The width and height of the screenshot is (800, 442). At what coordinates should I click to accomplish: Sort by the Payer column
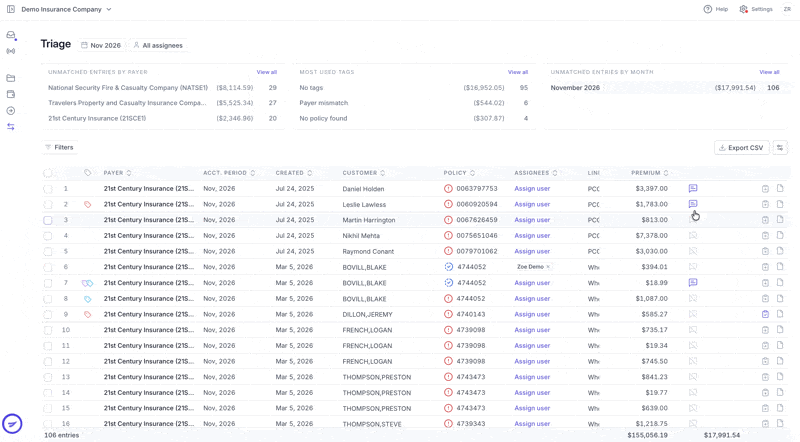click(117, 173)
